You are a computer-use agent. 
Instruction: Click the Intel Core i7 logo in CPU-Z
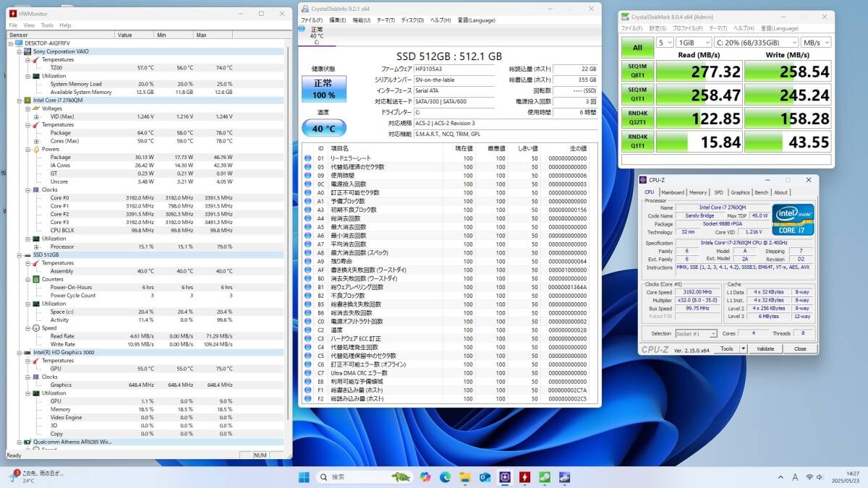pyautogui.click(x=793, y=219)
